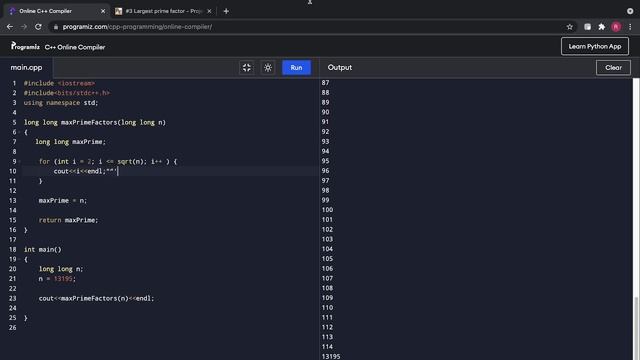Place cursor in 'cout<<i<<endl;' line
This screenshot has height=360, width=640.
(x=85, y=171)
